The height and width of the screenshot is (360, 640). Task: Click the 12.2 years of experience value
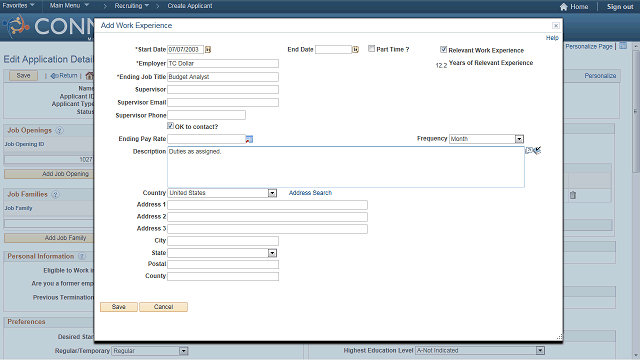[x=441, y=65]
